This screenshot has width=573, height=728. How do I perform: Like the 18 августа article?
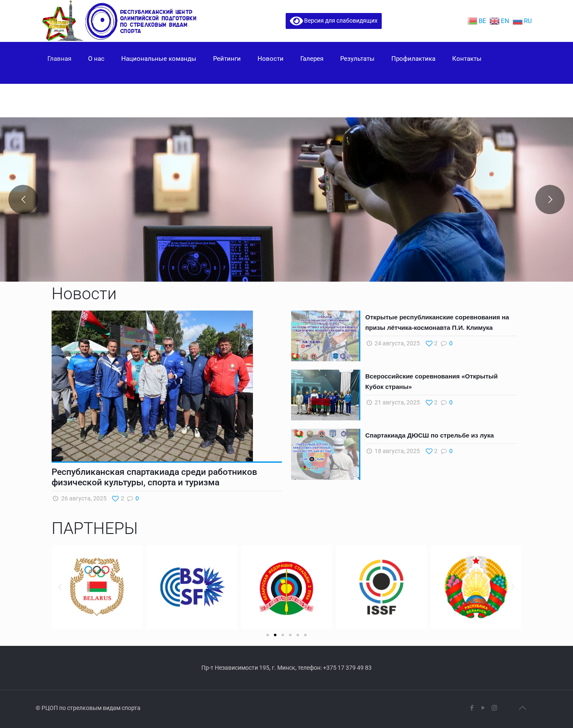[432, 451]
